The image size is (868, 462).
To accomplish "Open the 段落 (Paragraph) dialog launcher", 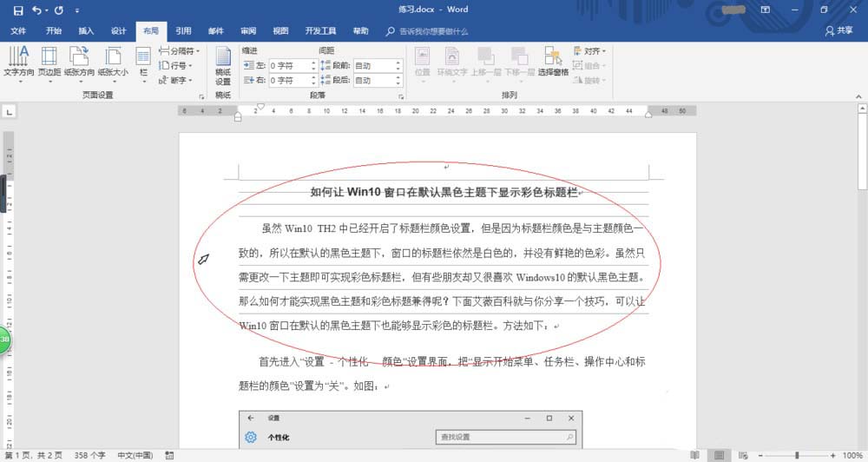I will 401,96.
